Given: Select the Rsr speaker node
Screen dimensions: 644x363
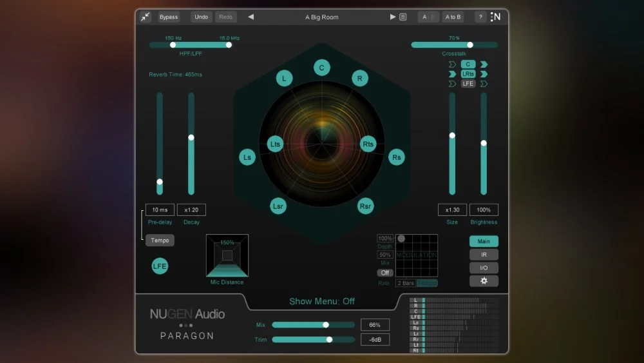Looking at the screenshot, I should pyautogui.click(x=365, y=206).
